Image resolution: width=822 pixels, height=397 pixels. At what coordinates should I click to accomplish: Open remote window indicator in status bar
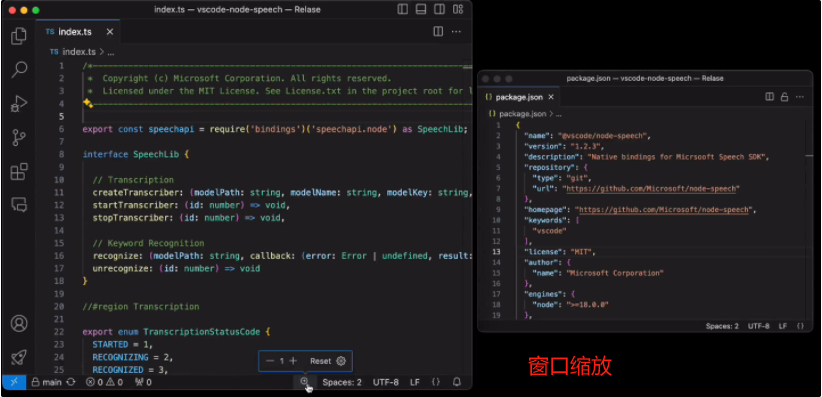[x=14, y=382]
